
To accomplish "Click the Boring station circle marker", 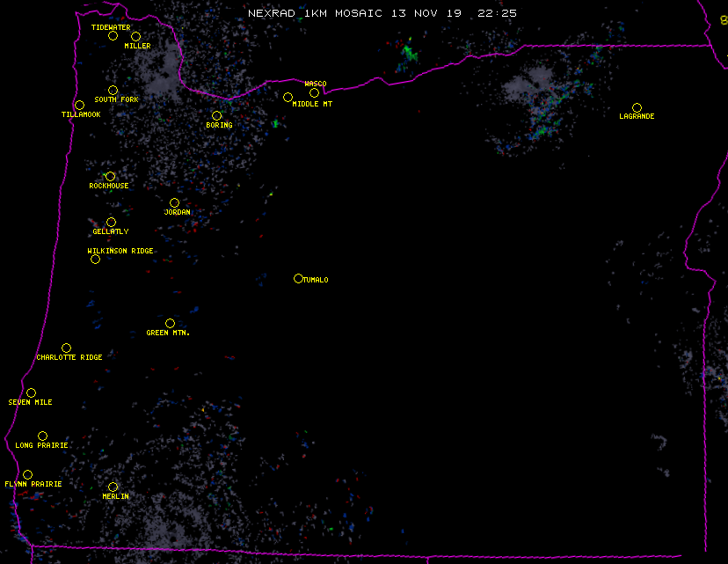I will (x=216, y=116).
